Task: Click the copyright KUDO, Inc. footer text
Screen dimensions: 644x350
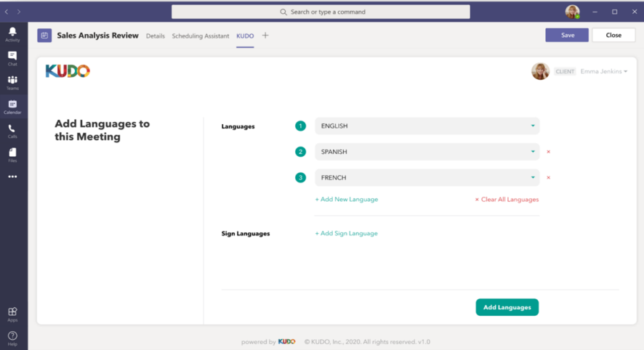Action: 367,341
